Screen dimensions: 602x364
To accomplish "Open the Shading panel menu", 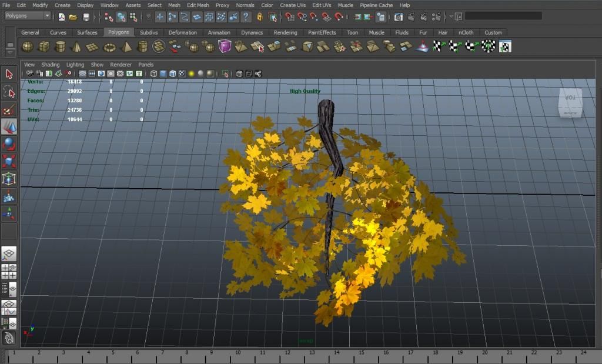I will tap(50, 65).
